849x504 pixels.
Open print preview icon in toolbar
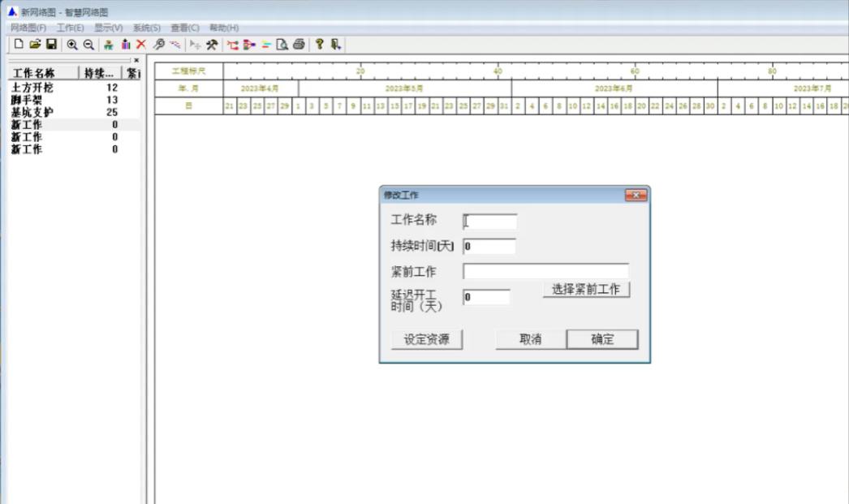pyautogui.click(x=282, y=45)
